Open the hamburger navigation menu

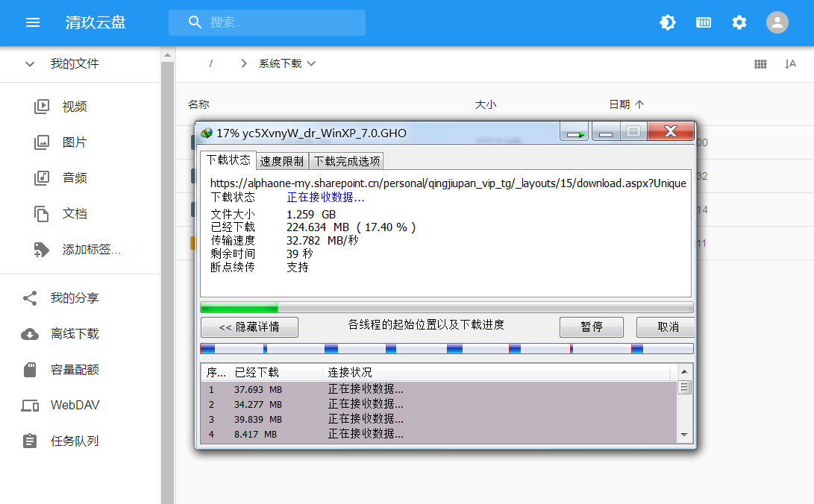(x=33, y=22)
